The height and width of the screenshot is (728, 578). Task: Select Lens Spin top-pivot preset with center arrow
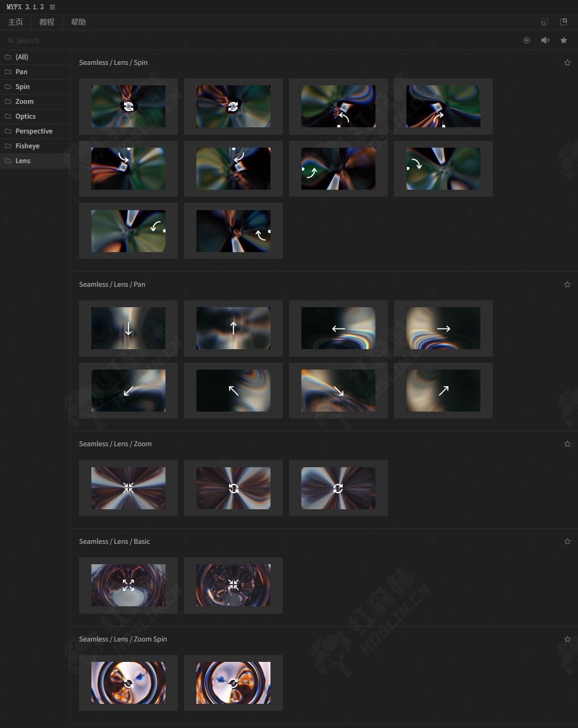point(233,169)
